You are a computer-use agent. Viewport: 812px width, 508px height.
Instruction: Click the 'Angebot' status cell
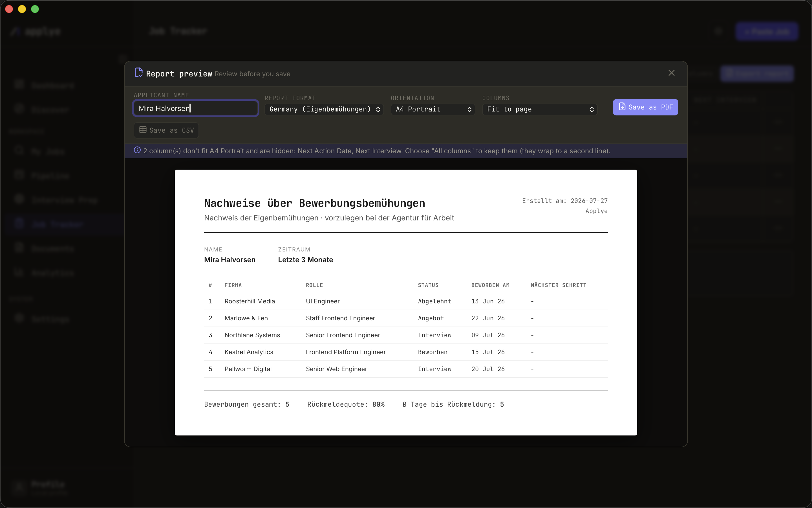coord(431,318)
